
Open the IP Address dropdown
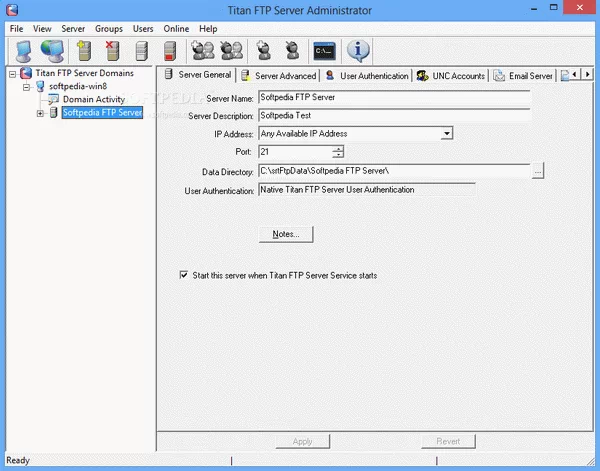(x=446, y=133)
